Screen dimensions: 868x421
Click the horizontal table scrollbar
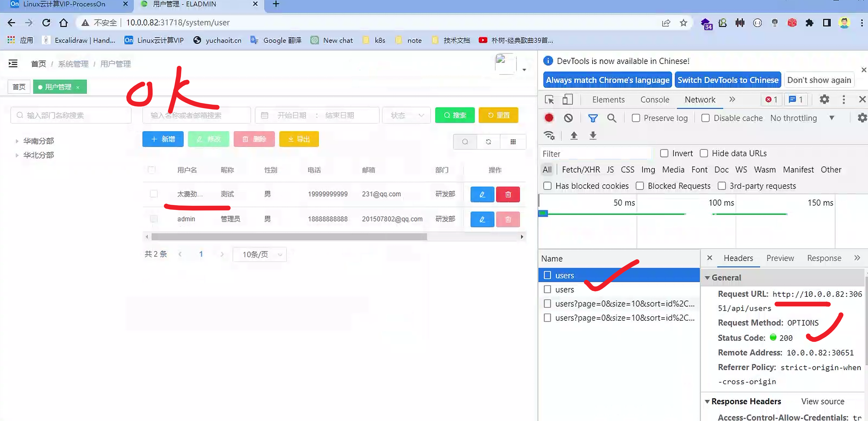[x=289, y=237]
